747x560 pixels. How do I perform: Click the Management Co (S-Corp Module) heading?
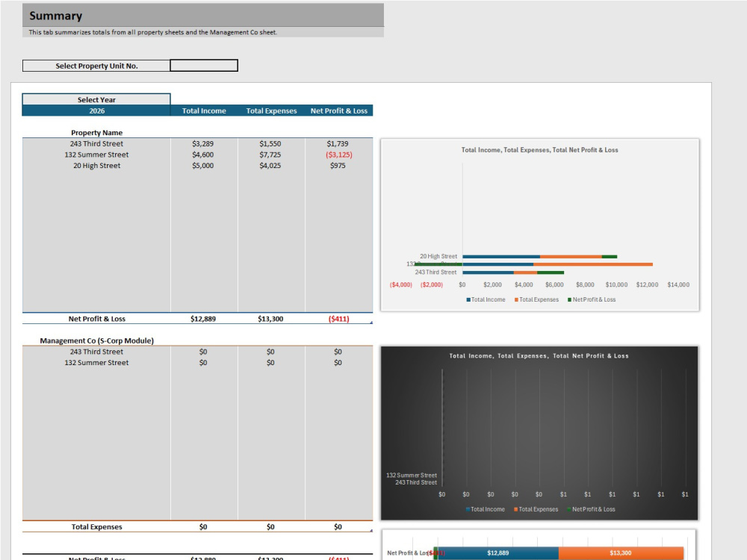click(96, 340)
